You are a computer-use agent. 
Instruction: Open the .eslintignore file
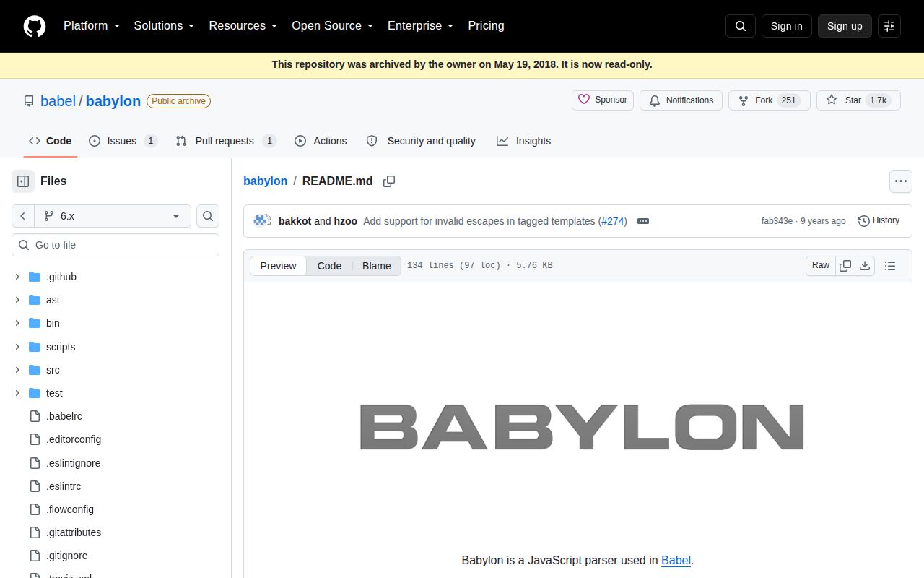pyautogui.click(x=74, y=463)
